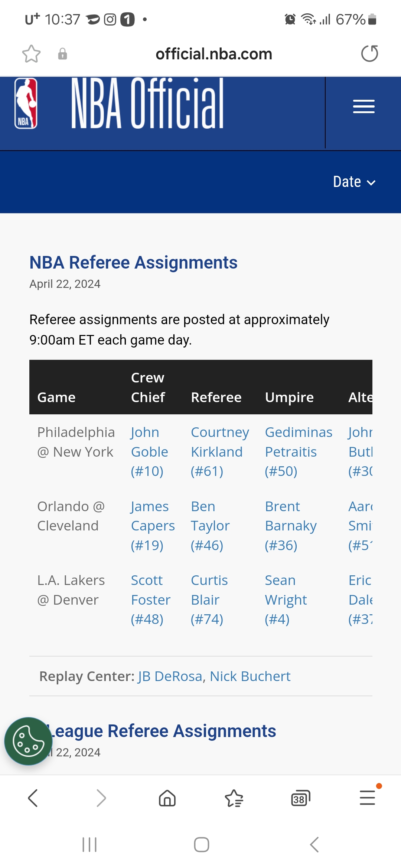401x868 pixels.
Task: View the 38 open tabs
Action: coord(300,798)
